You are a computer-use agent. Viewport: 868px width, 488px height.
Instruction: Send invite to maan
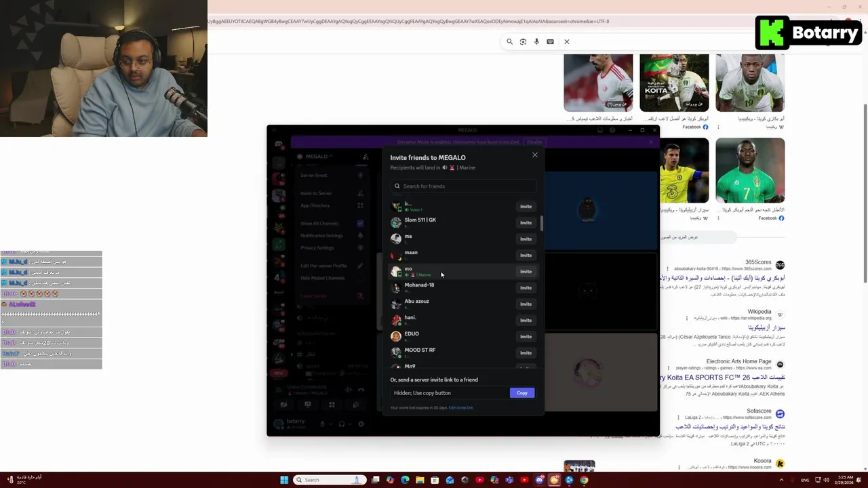click(526, 255)
